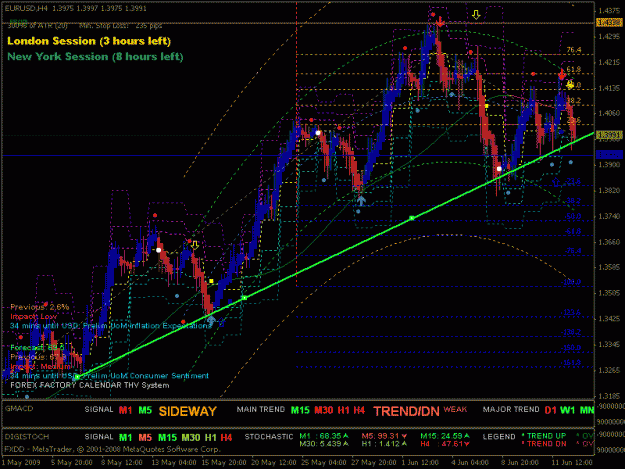Click the red down arrow beside the 61.8 Fibonacci label
This screenshot has width=625, height=469.
(x=562, y=74)
